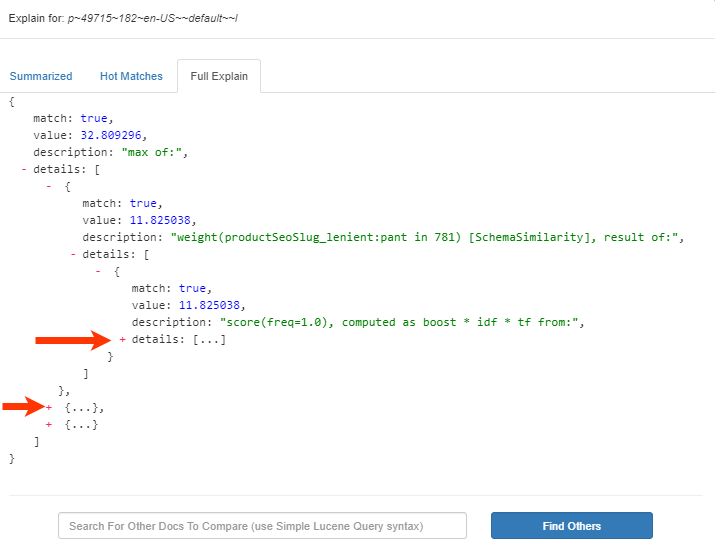The width and height of the screenshot is (715, 546).
Task: Click the document id p~49715~182~en-US~~default~~l
Action: [153, 18]
